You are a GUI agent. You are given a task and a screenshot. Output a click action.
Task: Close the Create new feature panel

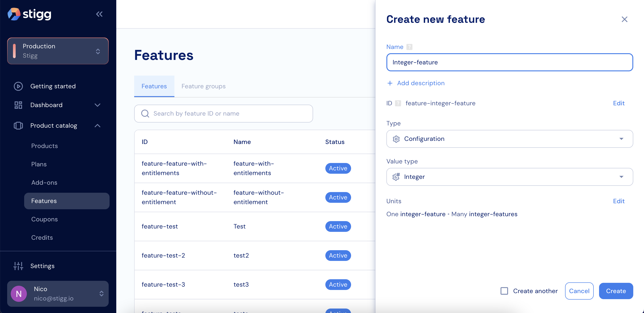(624, 19)
